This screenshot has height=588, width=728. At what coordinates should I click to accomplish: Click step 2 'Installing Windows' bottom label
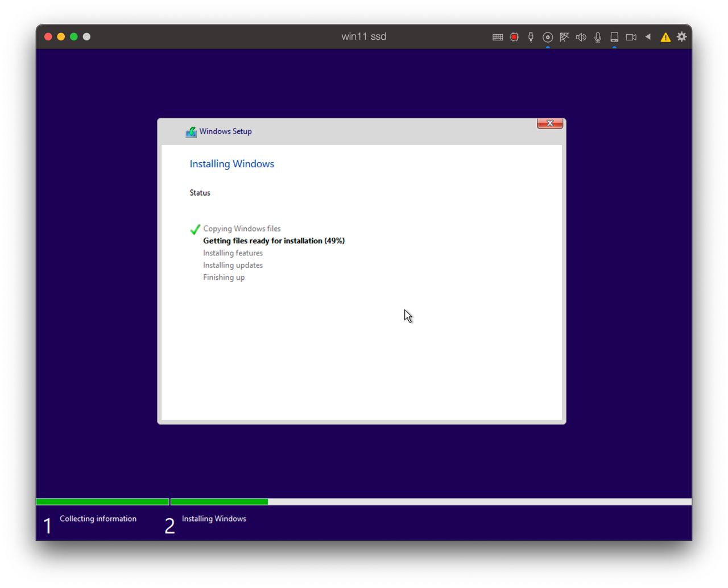214,519
